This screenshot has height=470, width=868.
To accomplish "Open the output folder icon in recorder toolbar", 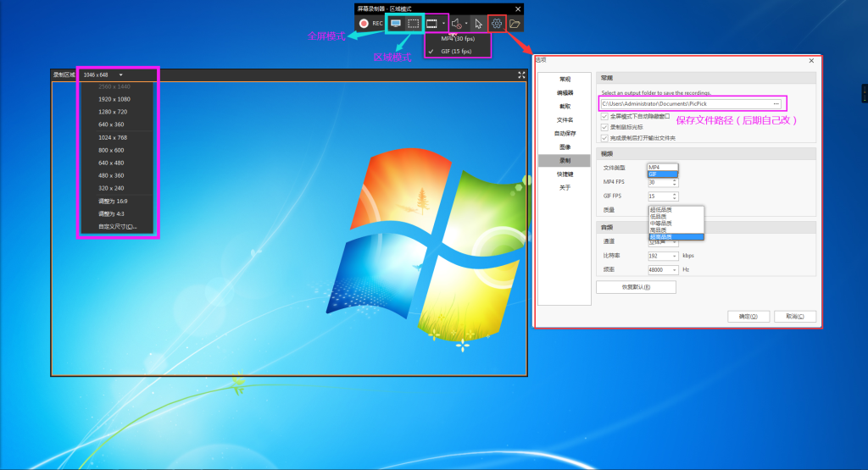I will click(x=515, y=24).
